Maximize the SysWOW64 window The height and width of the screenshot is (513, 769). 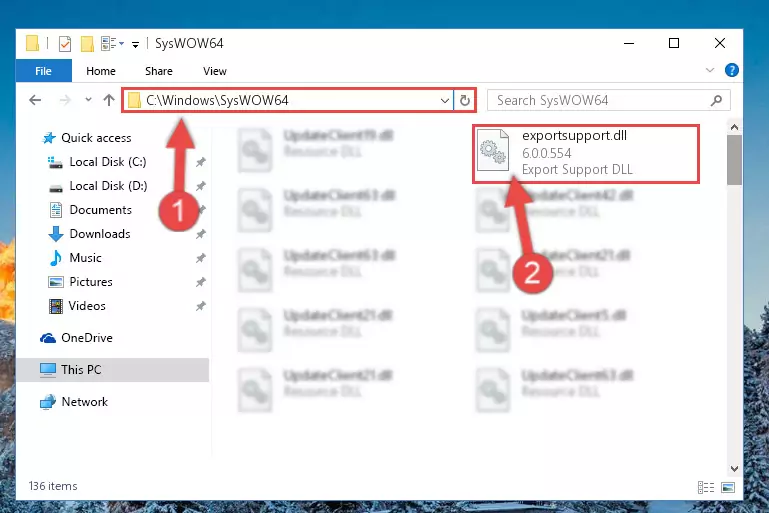[674, 43]
